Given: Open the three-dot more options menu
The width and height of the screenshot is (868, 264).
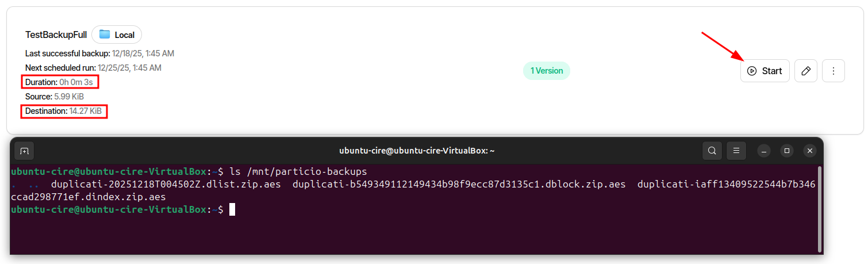Looking at the screenshot, I should (834, 71).
